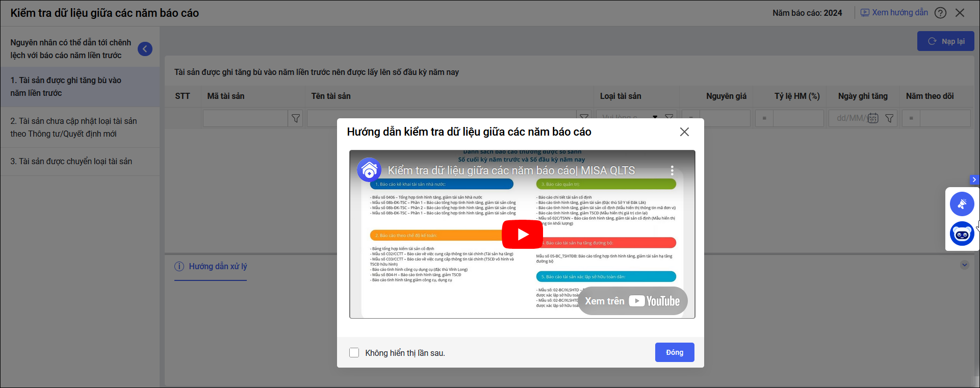Close the data check window
Image resolution: width=980 pixels, height=388 pixels.
tap(960, 13)
